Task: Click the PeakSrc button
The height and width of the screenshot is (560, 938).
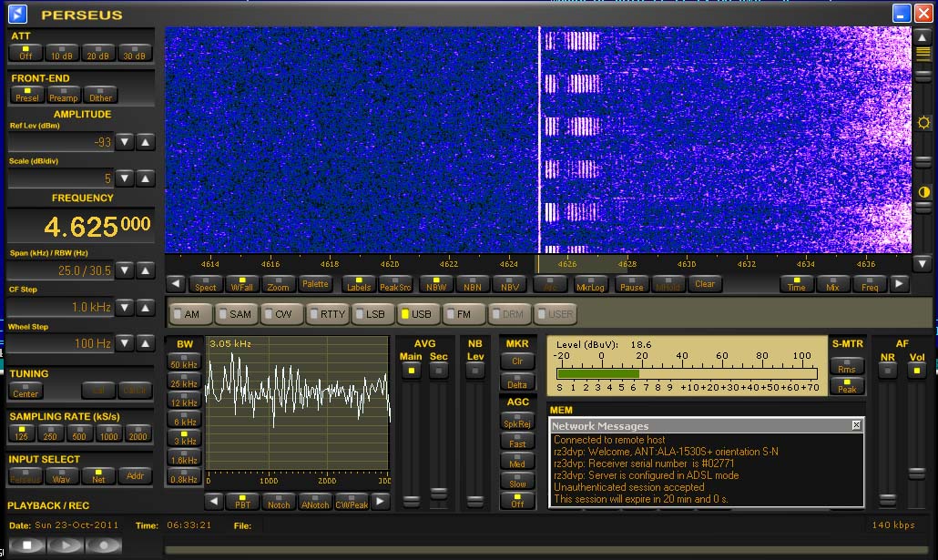Action: pos(395,284)
